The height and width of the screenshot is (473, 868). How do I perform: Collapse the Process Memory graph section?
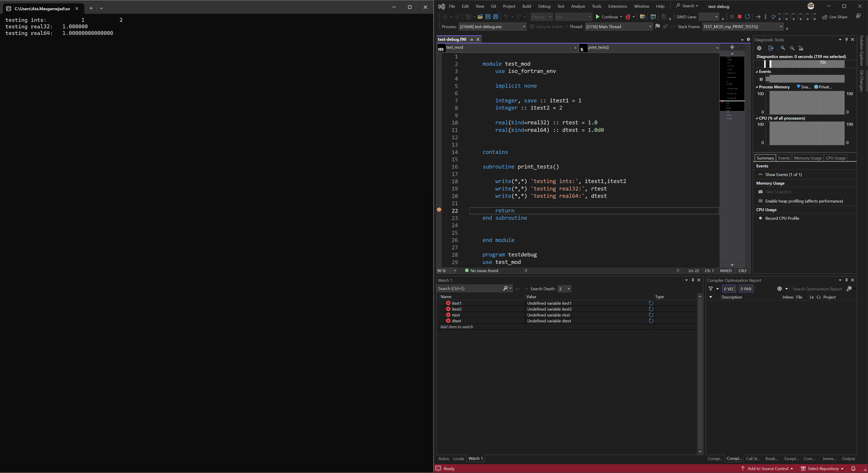pos(756,87)
